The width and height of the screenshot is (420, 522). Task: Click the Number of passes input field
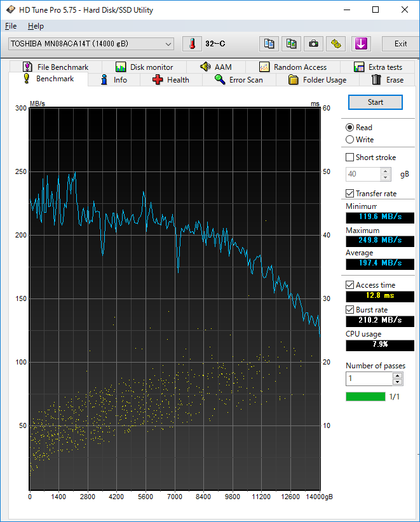click(x=369, y=378)
